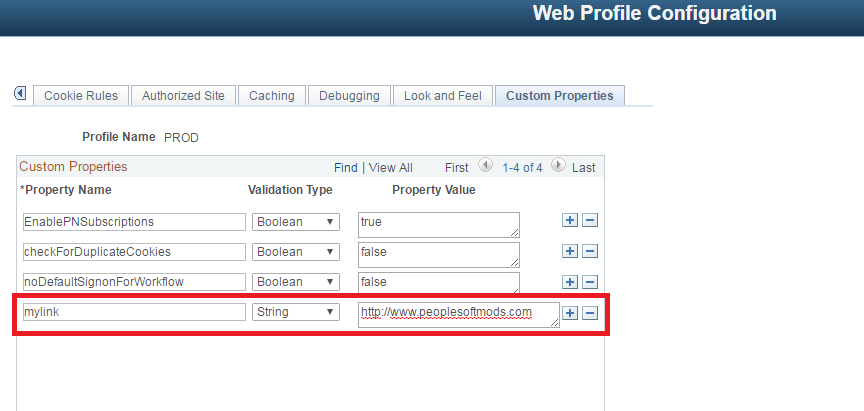864x411 pixels.
Task: Add row after checkForDuplicateCookies with the plus icon
Action: (x=569, y=252)
